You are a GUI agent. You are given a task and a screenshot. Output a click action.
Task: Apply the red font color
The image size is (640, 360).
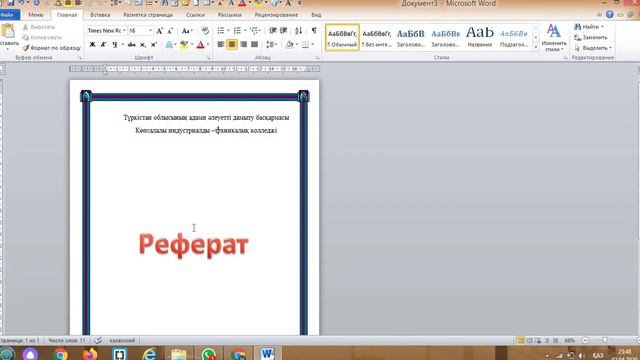point(200,44)
